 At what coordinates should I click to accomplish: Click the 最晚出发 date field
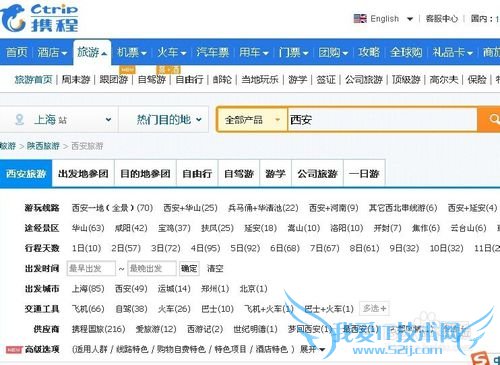coord(152,268)
